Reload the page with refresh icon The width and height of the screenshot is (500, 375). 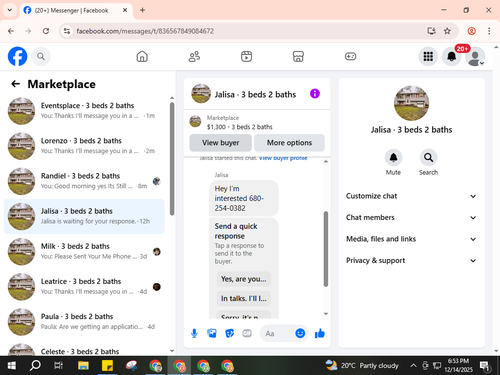46,31
